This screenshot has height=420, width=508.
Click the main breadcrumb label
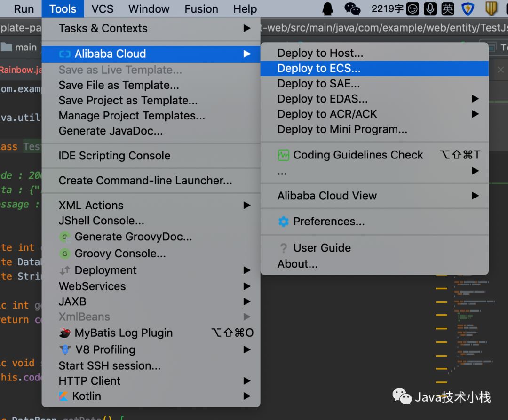(26, 48)
